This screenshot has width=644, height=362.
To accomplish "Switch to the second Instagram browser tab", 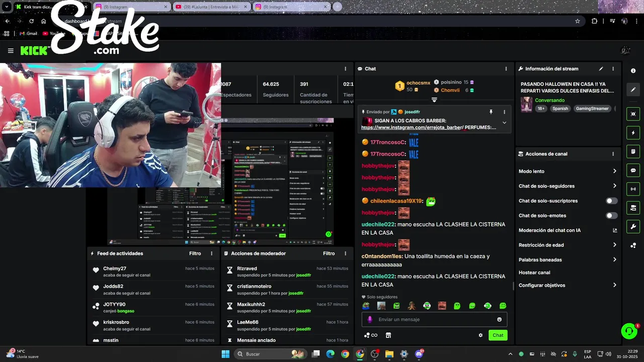I will coord(291,7).
